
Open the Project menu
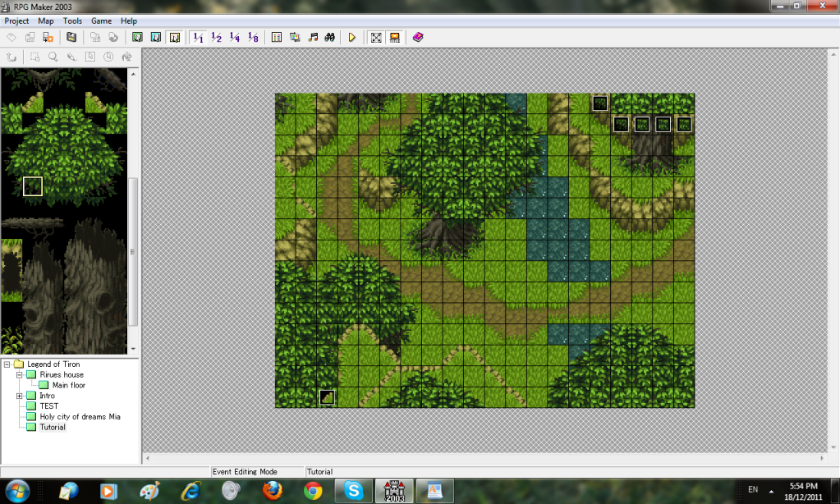[x=16, y=21]
